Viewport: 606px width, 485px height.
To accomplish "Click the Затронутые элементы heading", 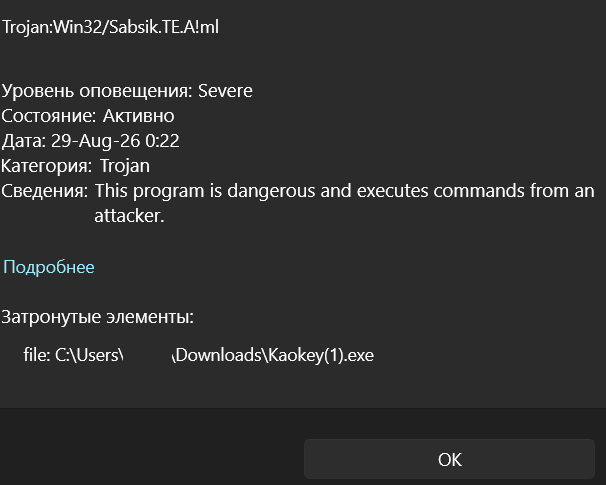I will [97, 317].
